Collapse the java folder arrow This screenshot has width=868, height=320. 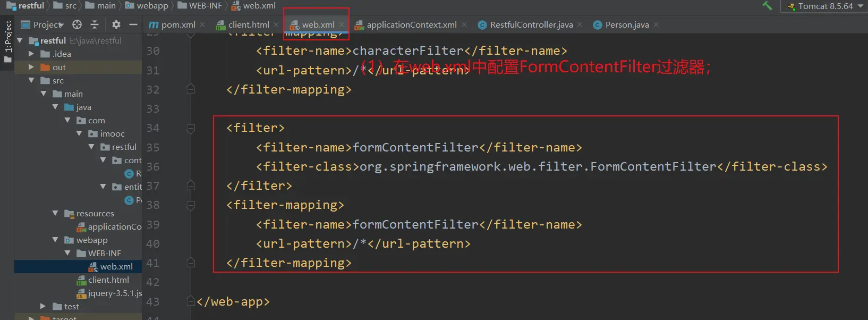click(55, 107)
